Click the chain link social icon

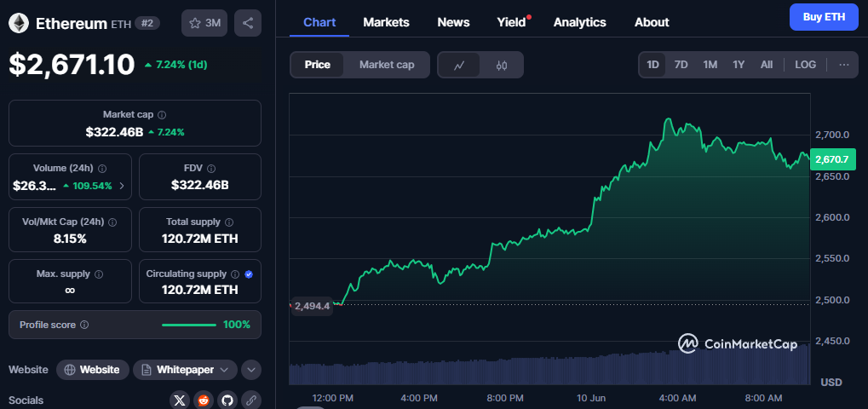[250, 400]
